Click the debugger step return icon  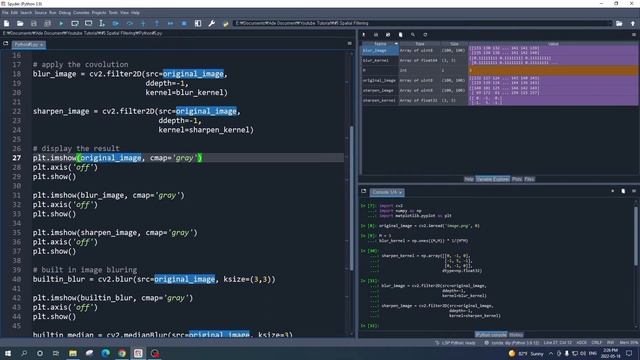(x=157, y=24)
